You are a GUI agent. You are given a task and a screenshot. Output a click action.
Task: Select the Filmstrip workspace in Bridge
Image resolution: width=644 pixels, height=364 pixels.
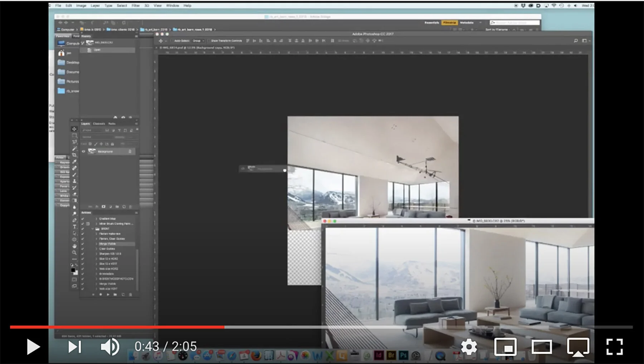(449, 23)
